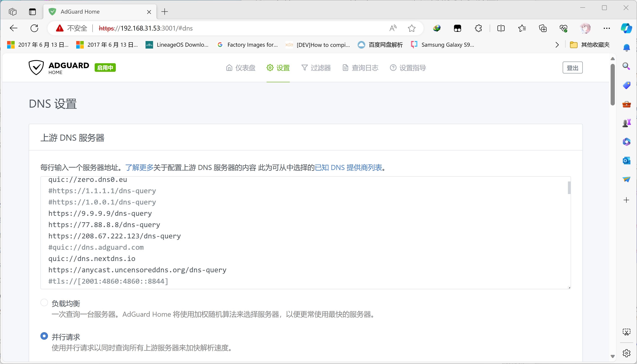Open Collections in the toolbar
The image size is (637, 364).
tap(543, 28)
